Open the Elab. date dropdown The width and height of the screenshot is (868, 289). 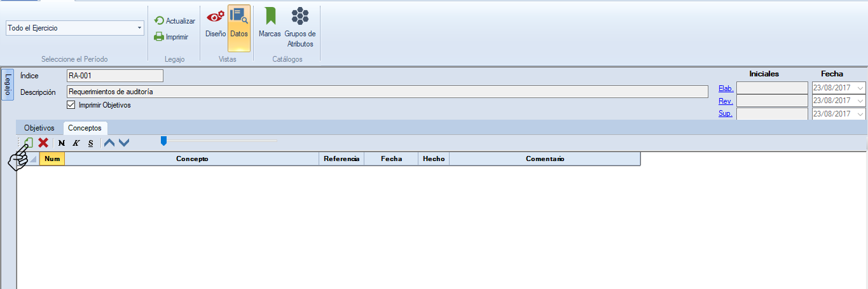pyautogui.click(x=861, y=88)
